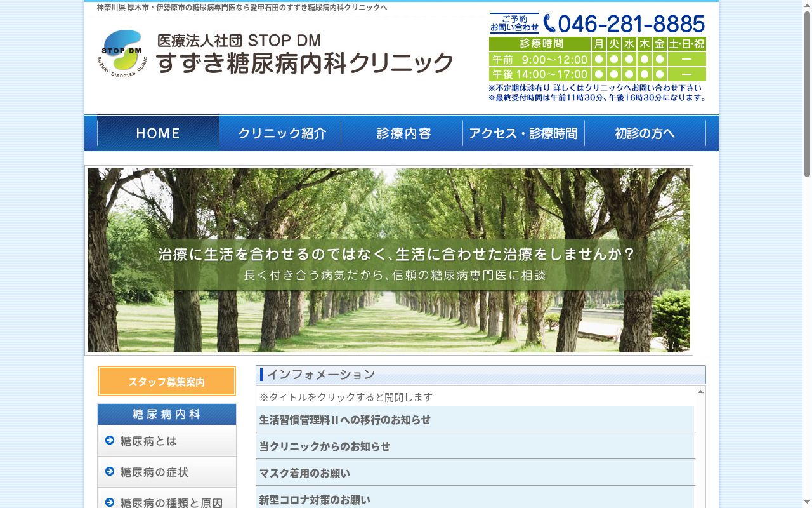Click the 糖尿病内科 sidebar heading

pos(167,415)
